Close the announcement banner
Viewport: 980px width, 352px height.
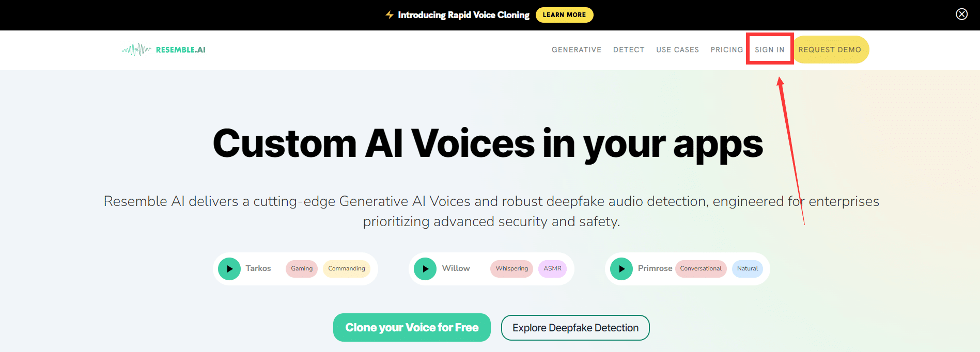point(961,14)
